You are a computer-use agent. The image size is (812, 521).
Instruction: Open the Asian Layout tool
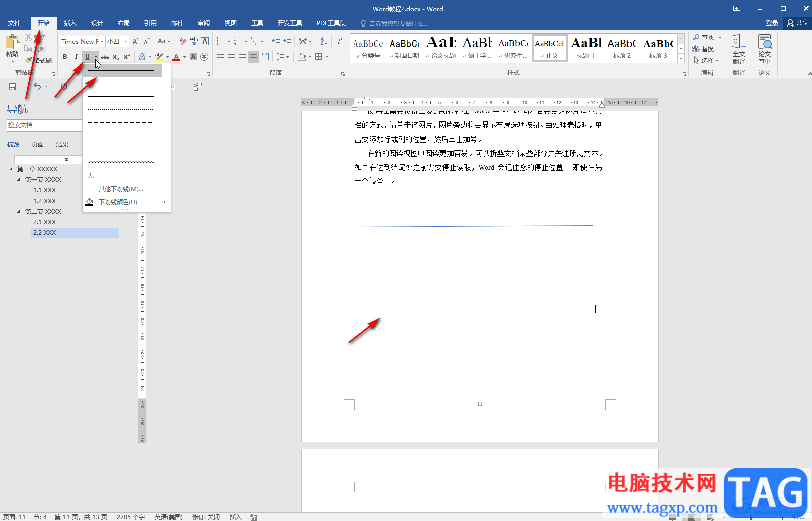click(x=303, y=41)
